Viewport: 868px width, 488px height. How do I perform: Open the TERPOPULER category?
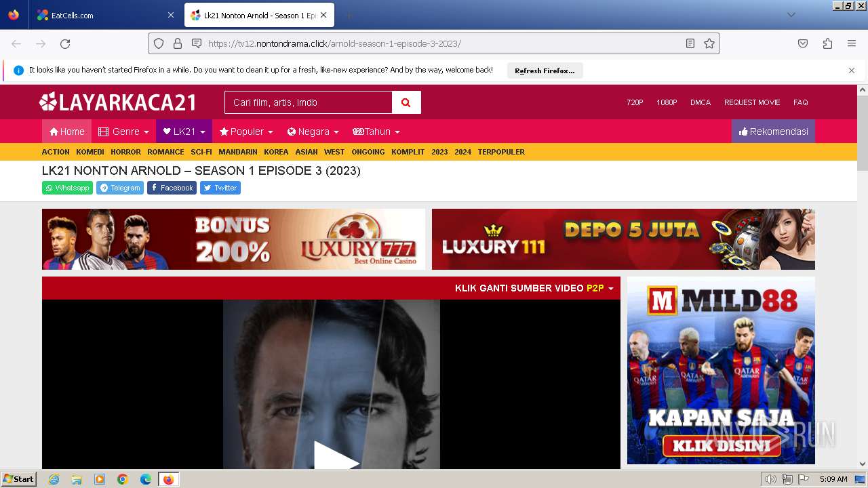point(501,152)
